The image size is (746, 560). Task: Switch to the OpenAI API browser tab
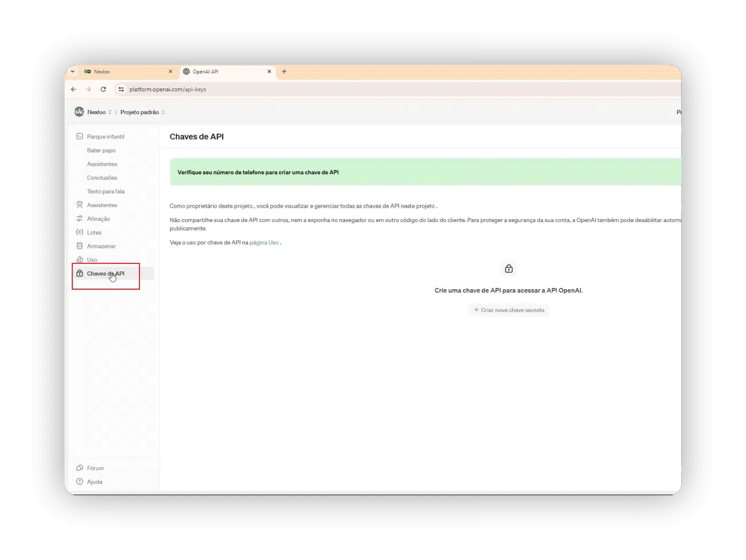[x=228, y=72]
